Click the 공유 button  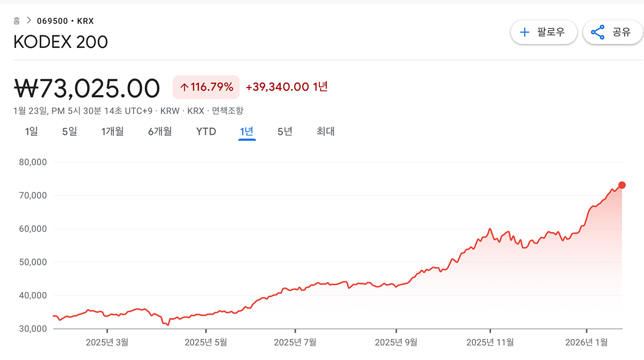[x=613, y=32]
